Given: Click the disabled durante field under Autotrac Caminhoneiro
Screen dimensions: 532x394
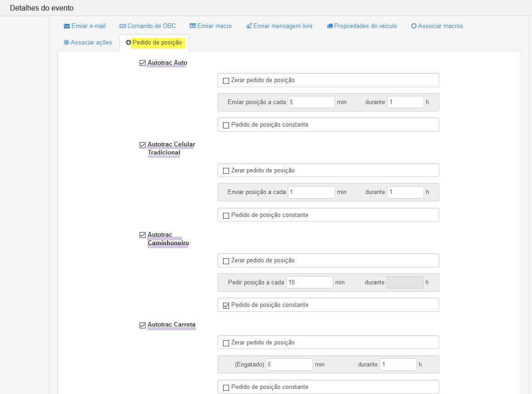Looking at the screenshot, I should tap(405, 283).
